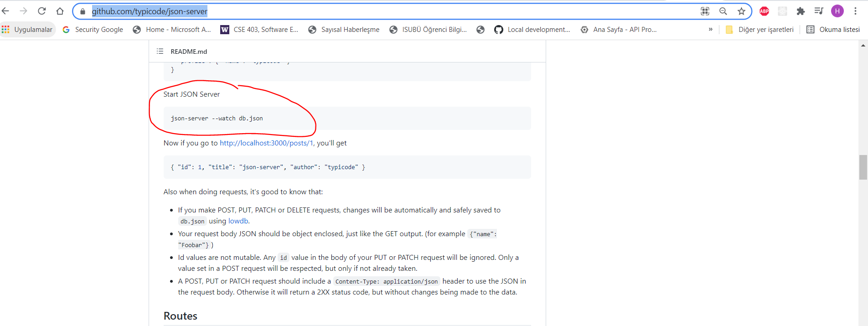868x326 pixels.
Task: Open the README table of contents icon
Action: tap(160, 52)
